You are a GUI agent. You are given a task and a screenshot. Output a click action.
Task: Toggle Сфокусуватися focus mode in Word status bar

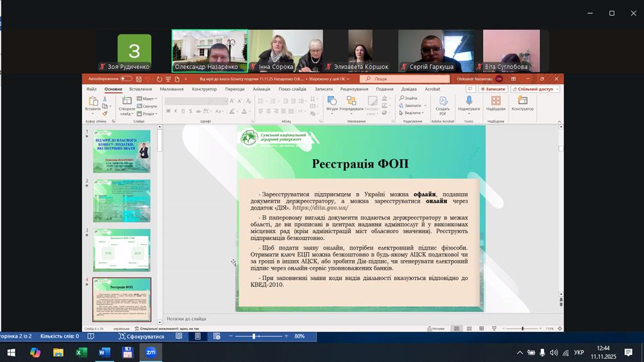tap(141, 336)
